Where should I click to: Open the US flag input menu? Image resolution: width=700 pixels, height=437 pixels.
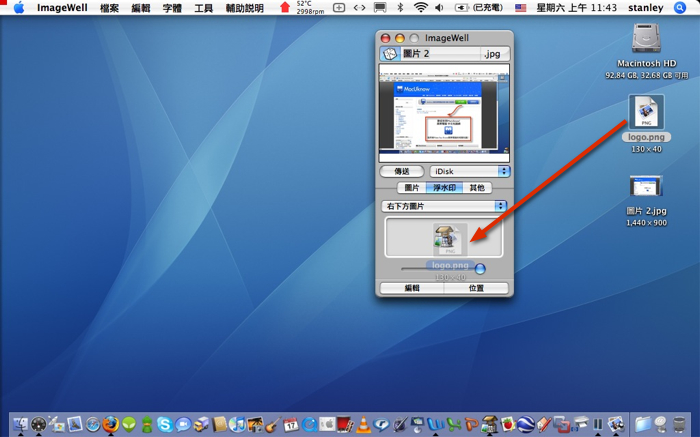click(x=521, y=8)
